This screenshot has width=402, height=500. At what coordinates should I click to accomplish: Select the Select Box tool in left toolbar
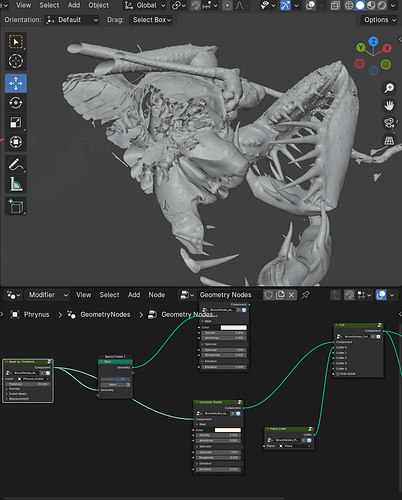16,42
